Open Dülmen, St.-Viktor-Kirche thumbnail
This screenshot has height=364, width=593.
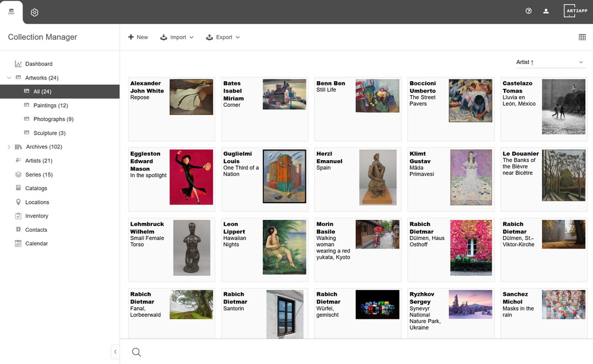563,234
